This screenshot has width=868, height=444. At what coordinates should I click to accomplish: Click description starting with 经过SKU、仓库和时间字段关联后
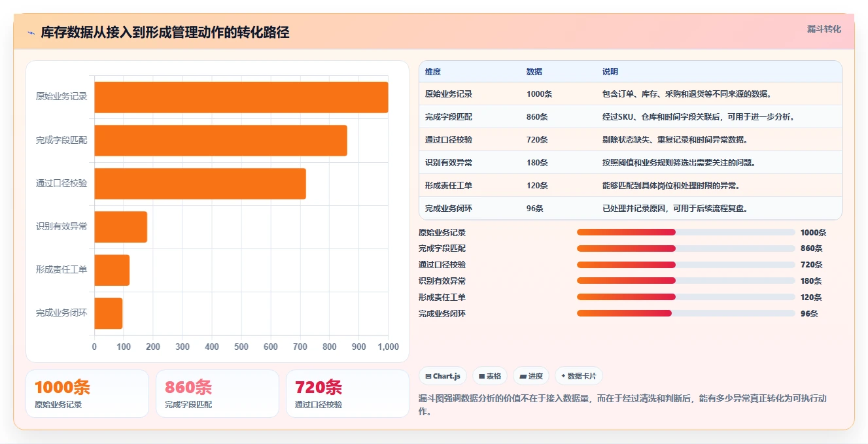pyautogui.click(x=699, y=117)
